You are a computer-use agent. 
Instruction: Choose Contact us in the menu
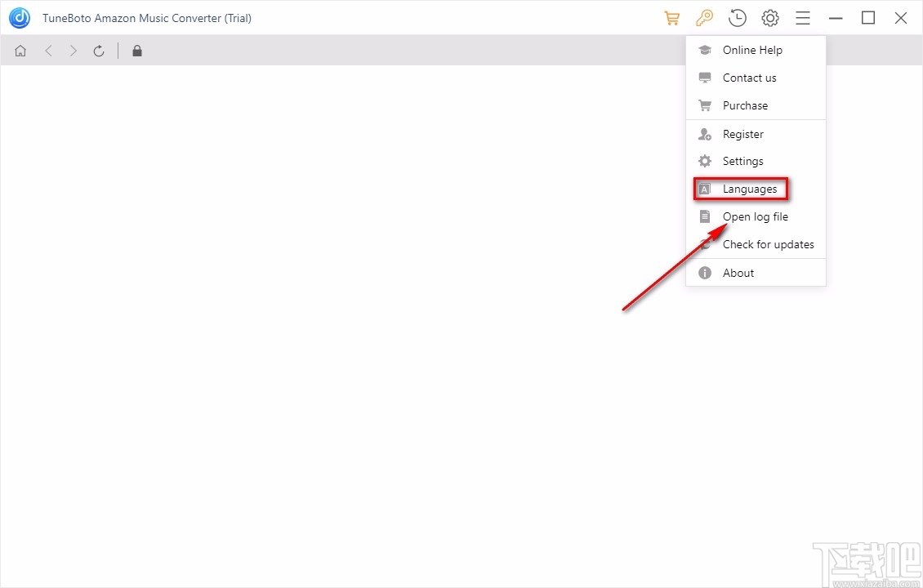756,78
